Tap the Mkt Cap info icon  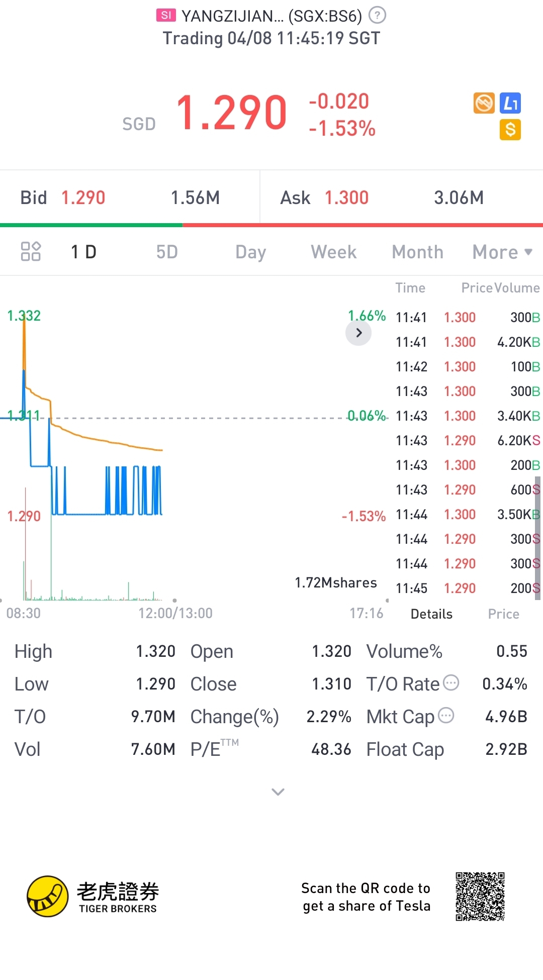pyautogui.click(x=446, y=715)
